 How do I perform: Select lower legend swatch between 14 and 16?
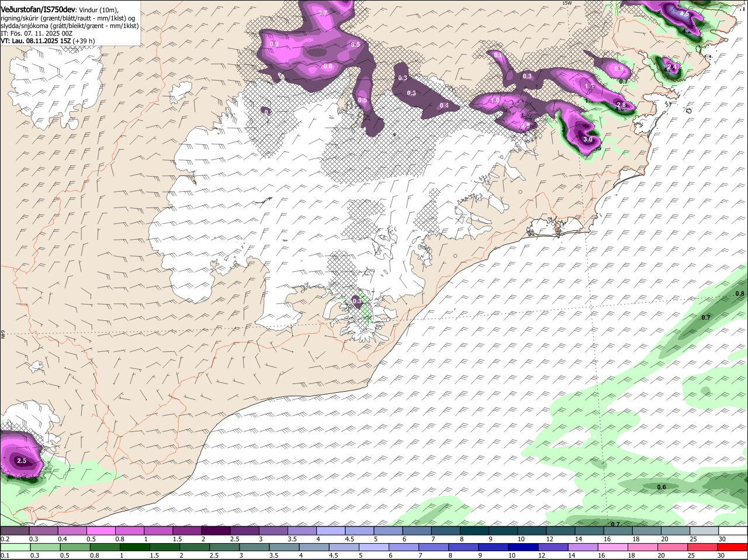pos(583,547)
